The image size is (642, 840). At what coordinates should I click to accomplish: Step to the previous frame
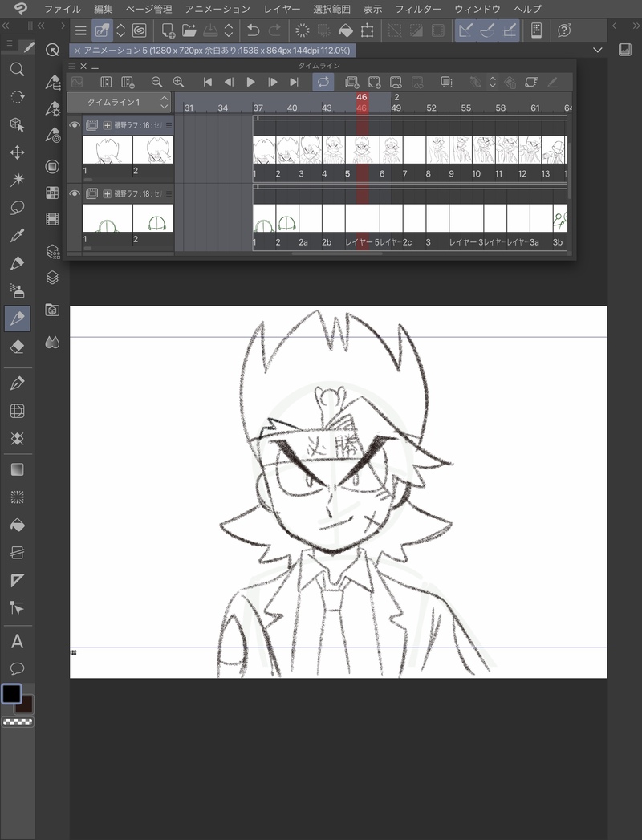tap(229, 82)
